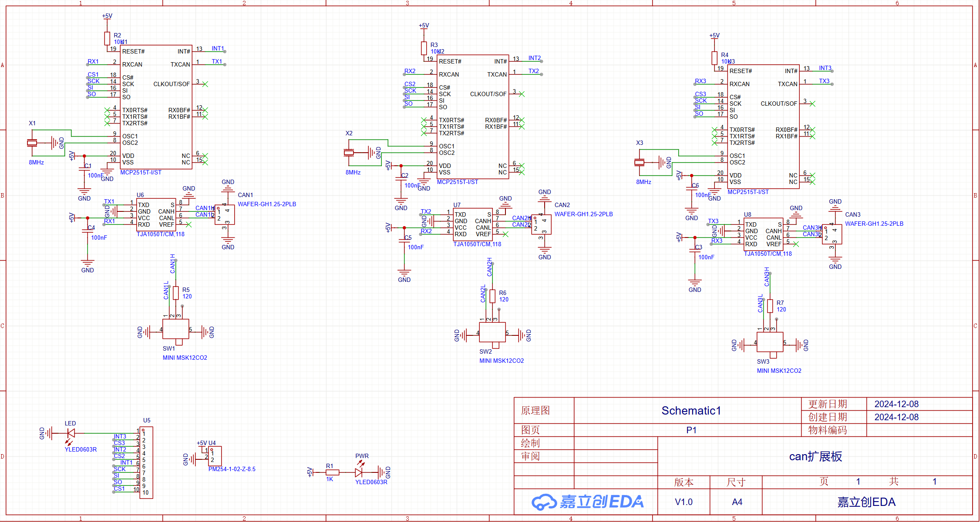Click the PWR LED diode symbol

(x=359, y=472)
